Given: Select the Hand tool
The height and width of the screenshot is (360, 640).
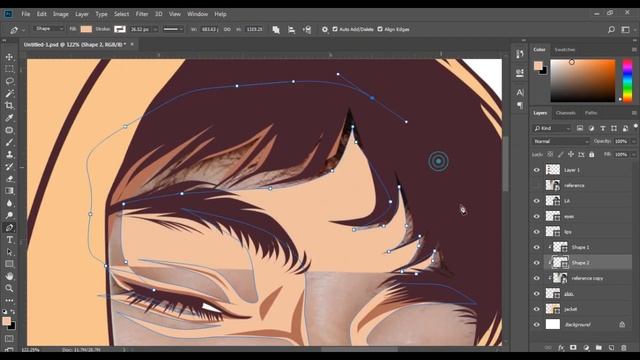Looking at the screenshot, I should pyautogui.click(x=9, y=276).
